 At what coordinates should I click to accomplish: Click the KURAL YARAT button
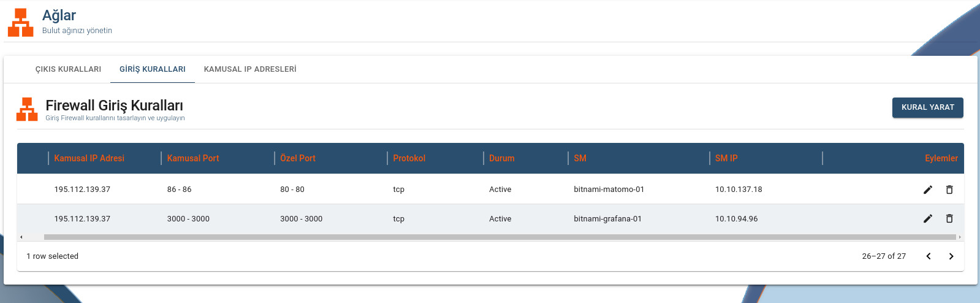coord(928,107)
